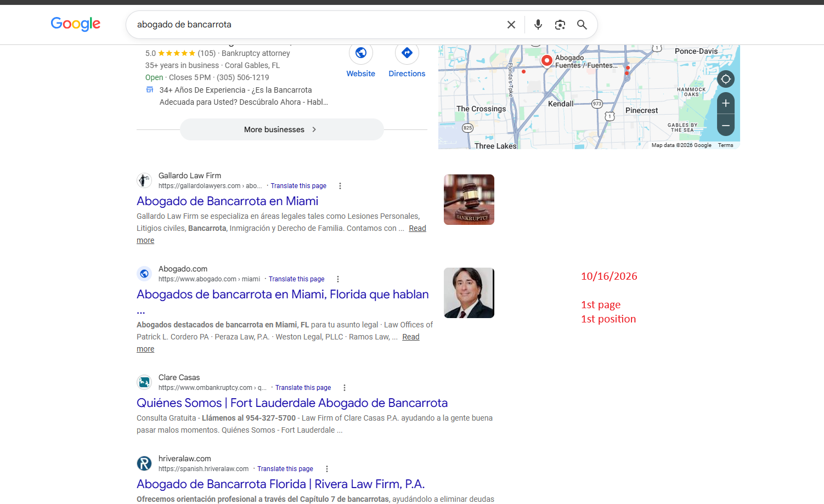Select the Abogado.com globe favicon
This screenshot has height=504, width=824.
[x=144, y=274]
